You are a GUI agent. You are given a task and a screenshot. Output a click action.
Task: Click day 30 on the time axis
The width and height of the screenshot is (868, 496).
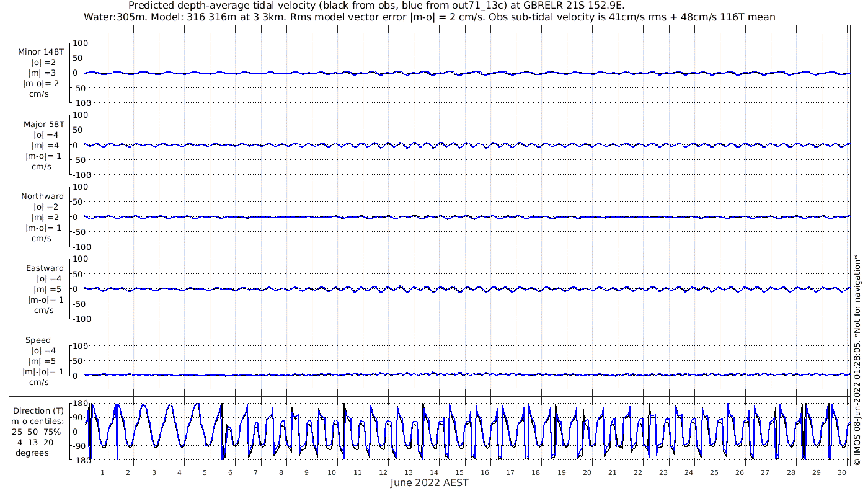[841, 472]
